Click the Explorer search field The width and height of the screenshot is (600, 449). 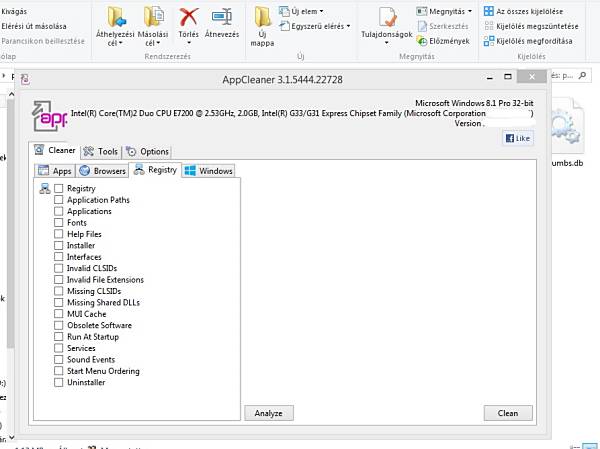click(x=569, y=75)
